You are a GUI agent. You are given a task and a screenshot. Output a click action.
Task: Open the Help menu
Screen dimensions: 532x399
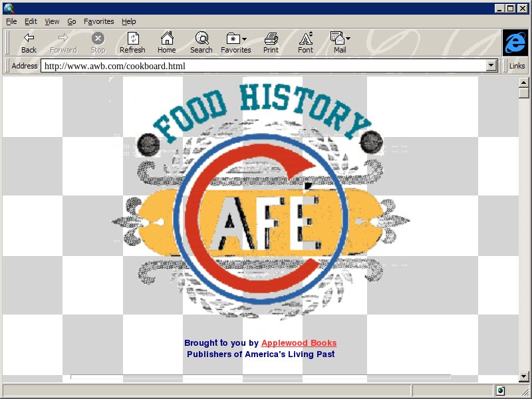pyautogui.click(x=128, y=21)
